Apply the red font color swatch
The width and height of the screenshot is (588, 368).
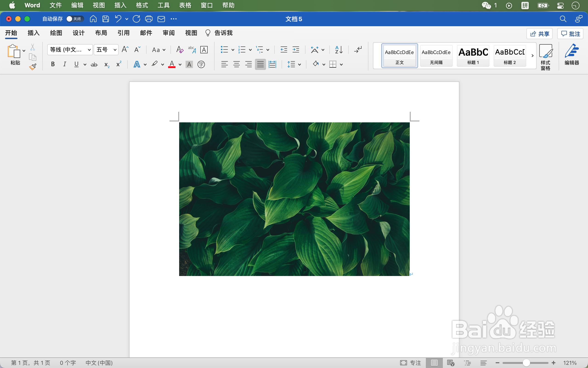172,64
